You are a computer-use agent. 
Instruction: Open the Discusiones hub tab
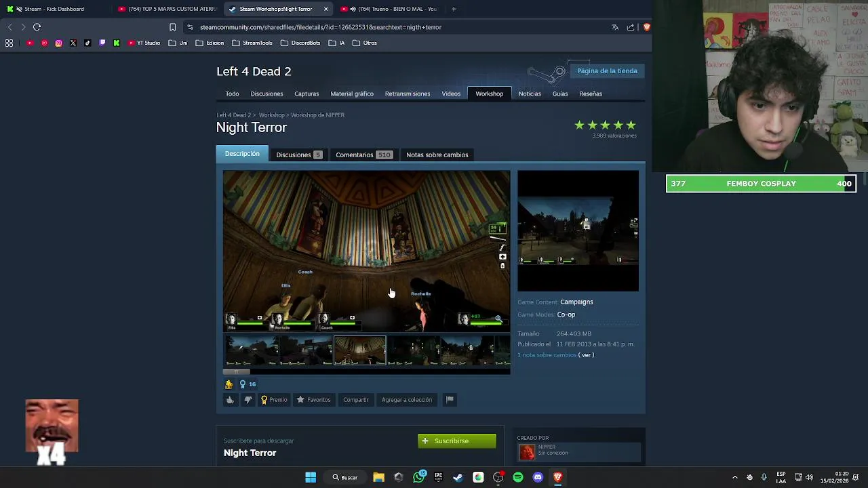267,94
